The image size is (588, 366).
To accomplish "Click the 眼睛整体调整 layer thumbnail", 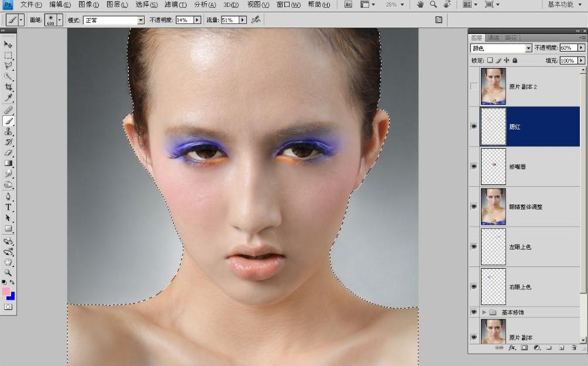I will coord(493,207).
